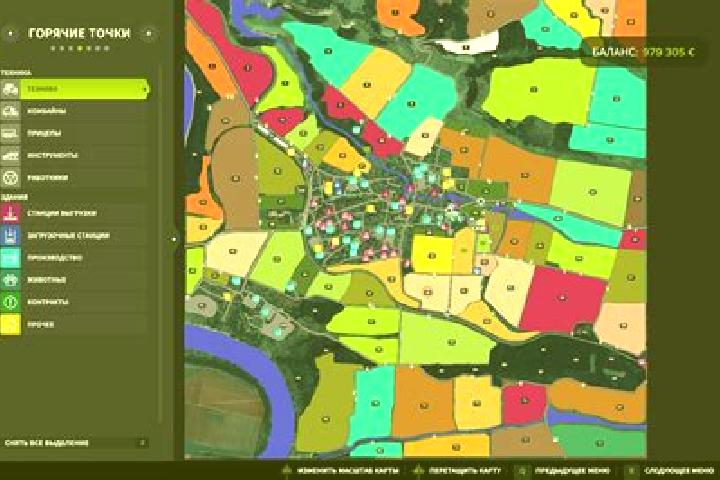Click Снять все выделения button

pyautogui.click(x=76, y=443)
